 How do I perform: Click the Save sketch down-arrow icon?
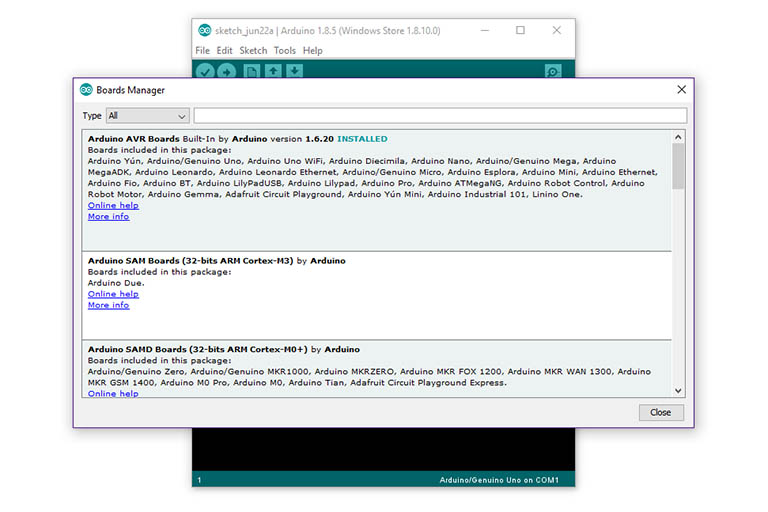[x=294, y=71]
